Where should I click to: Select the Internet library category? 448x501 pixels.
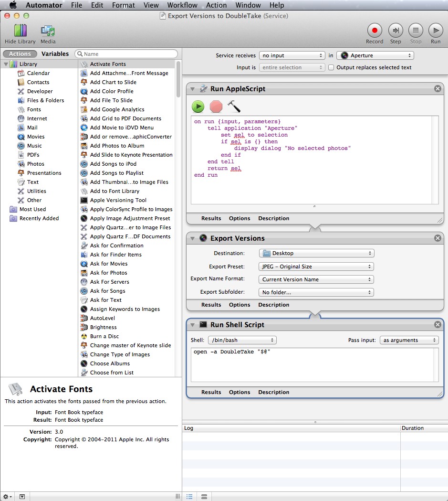[37, 118]
